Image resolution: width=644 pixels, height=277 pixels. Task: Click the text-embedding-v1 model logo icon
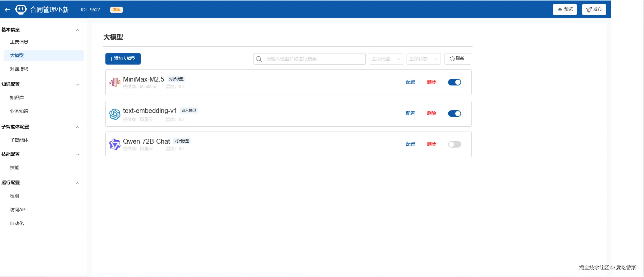click(x=115, y=114)
